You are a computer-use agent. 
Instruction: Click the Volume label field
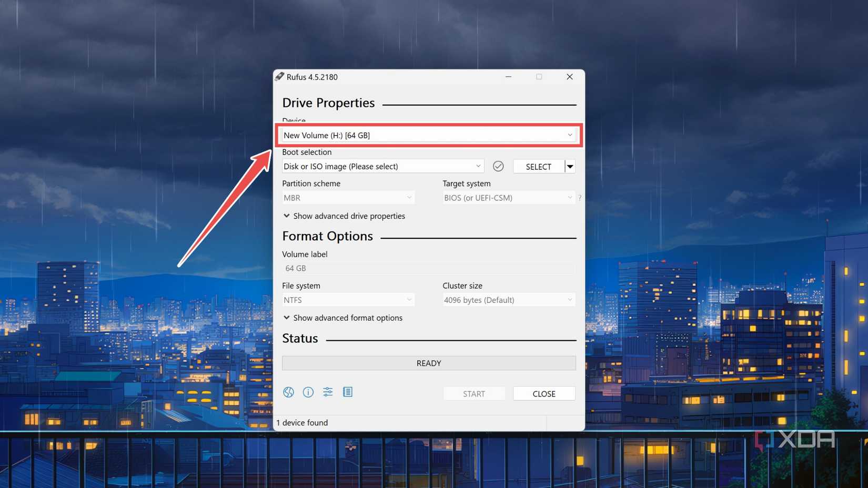(429, 268)
